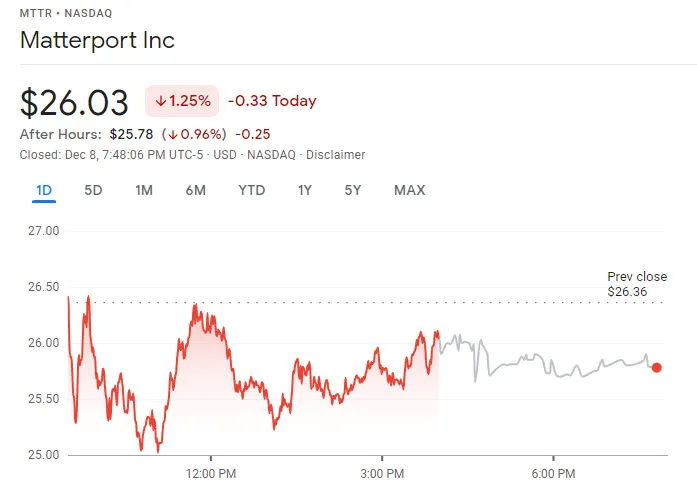The image size is (697, 481).
Task: View the 5Y chart range
Action: coord(353,190)
